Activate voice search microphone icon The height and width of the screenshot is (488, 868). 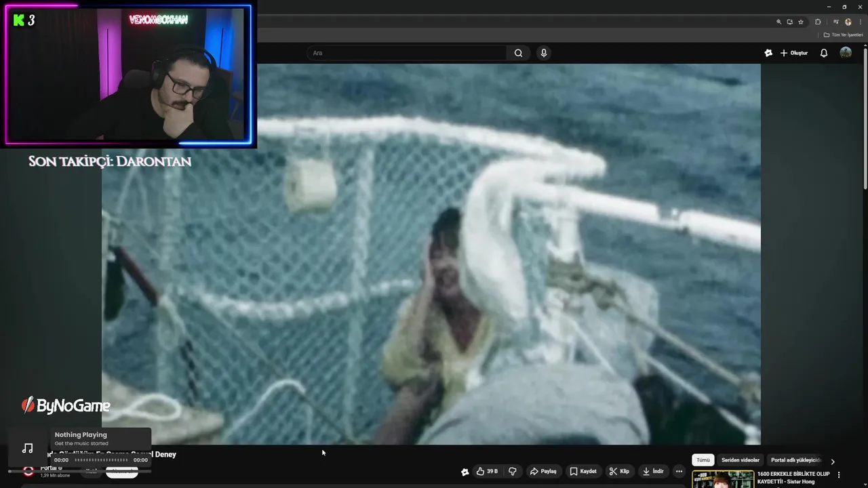(x=543, y=53)
